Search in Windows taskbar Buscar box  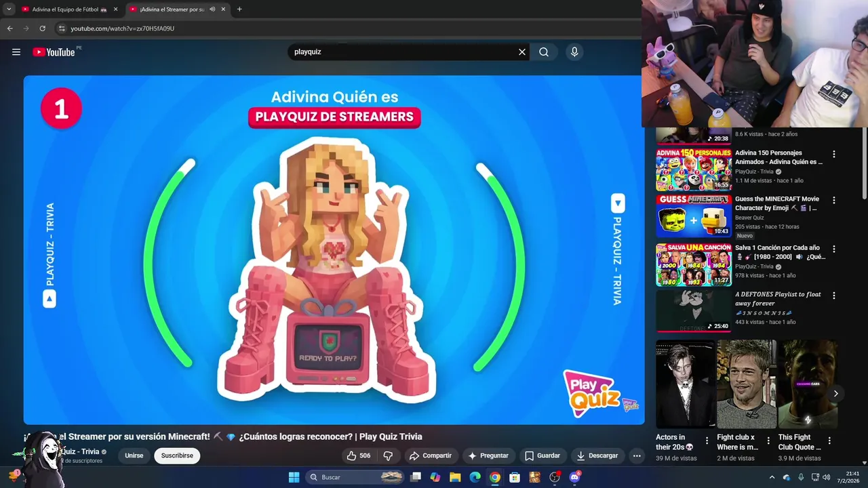pyautogui.click(x=356, y=477)
